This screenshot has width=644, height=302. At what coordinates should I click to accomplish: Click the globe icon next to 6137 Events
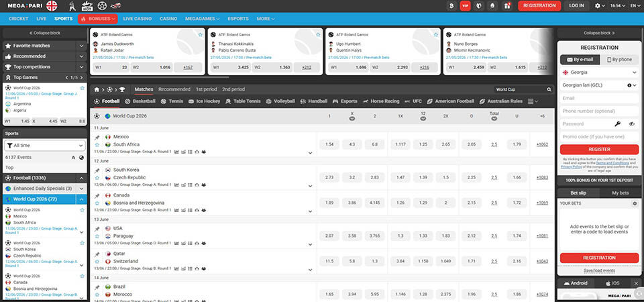pos(81,157)
